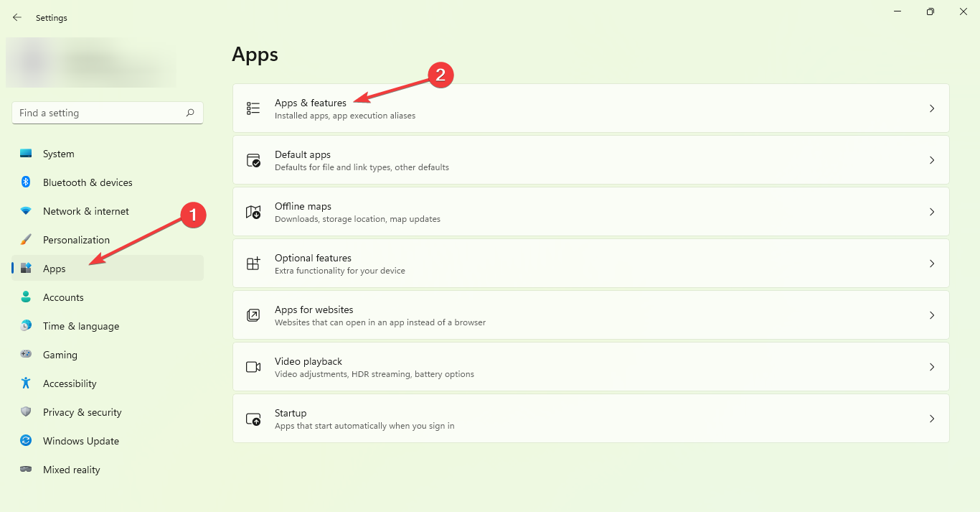This screenshot has height=512, width=980.
Task: Focus the Find a setting search box
Action: pyautogui.click(x=108, y=113)
